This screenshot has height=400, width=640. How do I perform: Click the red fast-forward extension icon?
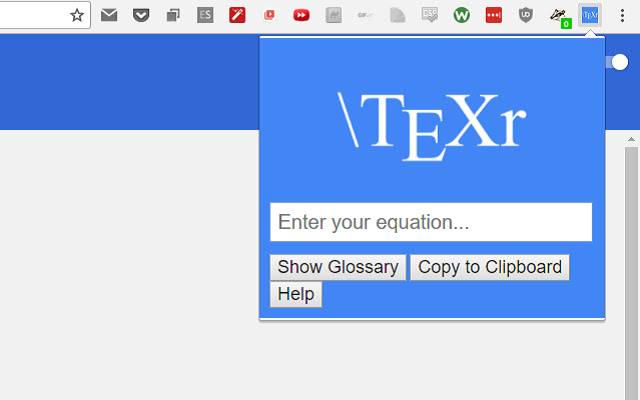pos(301,16)
